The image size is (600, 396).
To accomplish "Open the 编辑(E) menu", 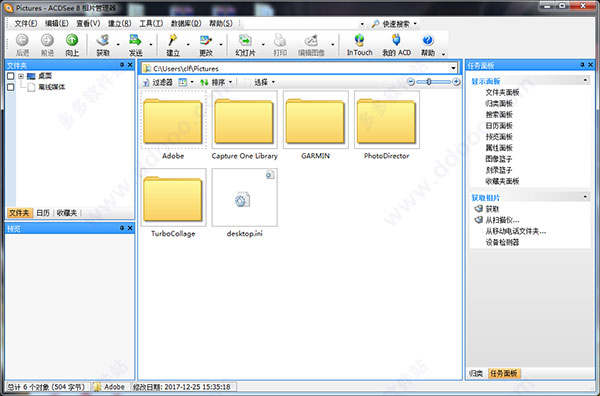I will pyautogui.click(x=57, y=24).
